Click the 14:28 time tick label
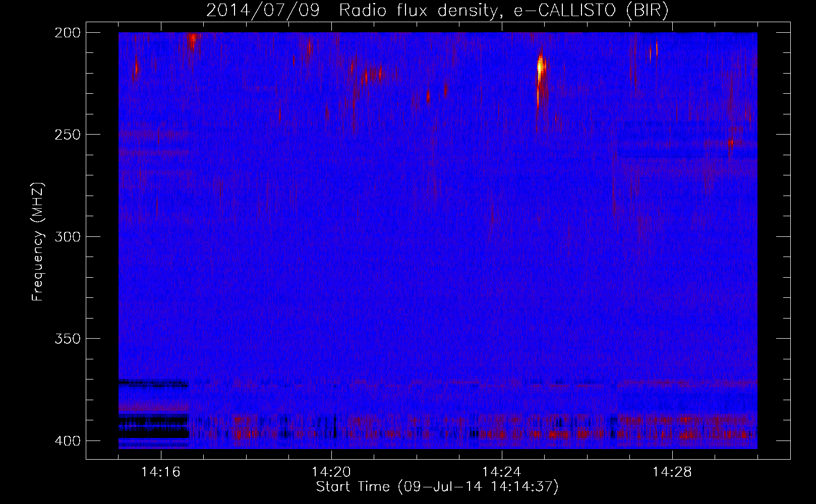Image resolution: width=816 pixels, height=504 pixels. (672, 472)
